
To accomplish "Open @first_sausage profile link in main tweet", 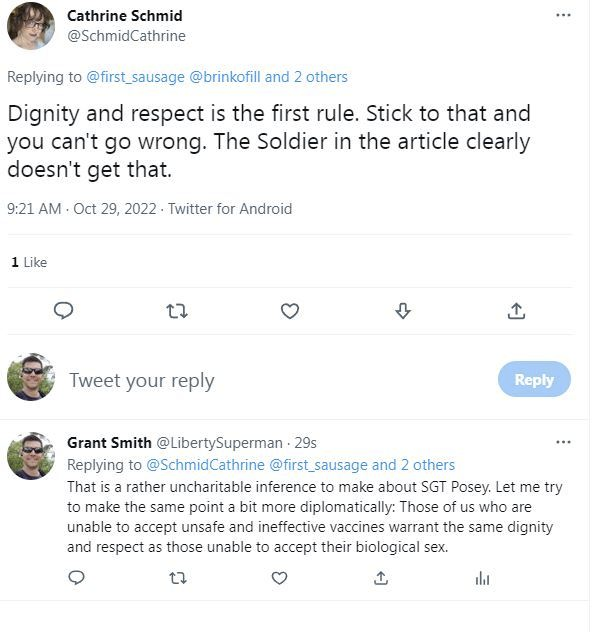I will 135,77.
